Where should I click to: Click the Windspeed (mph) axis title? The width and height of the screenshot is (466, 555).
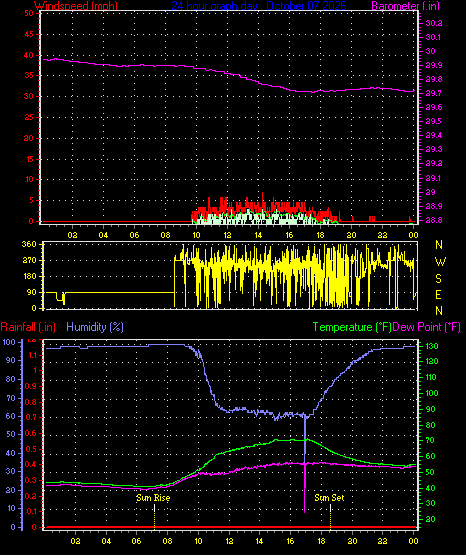click(x=76, y=5)
